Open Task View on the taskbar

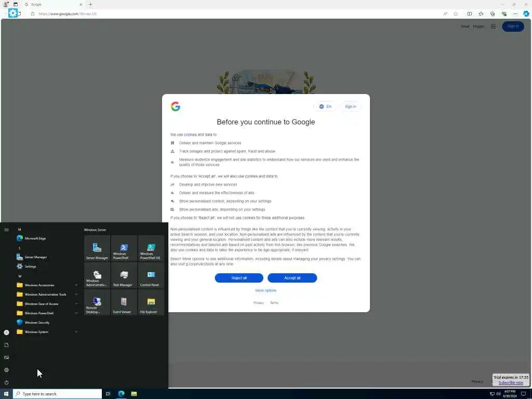pyautogui.click(x=108, y=394)
